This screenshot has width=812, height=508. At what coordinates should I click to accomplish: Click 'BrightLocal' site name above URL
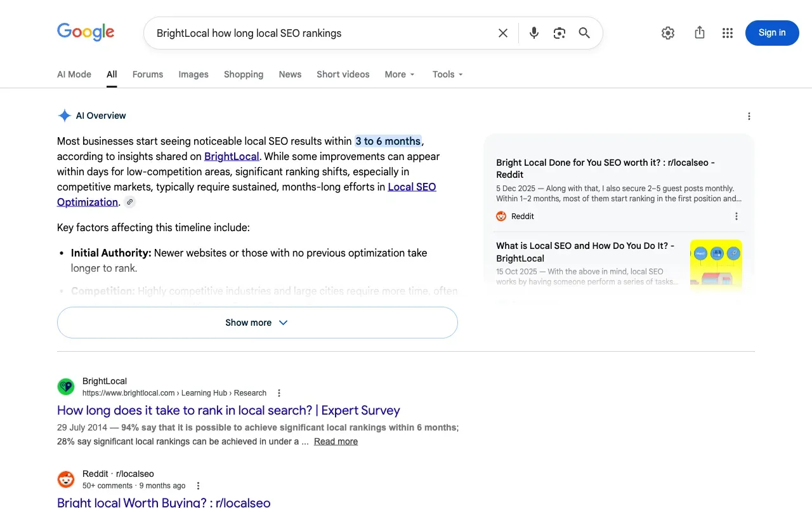pos(105,381)
